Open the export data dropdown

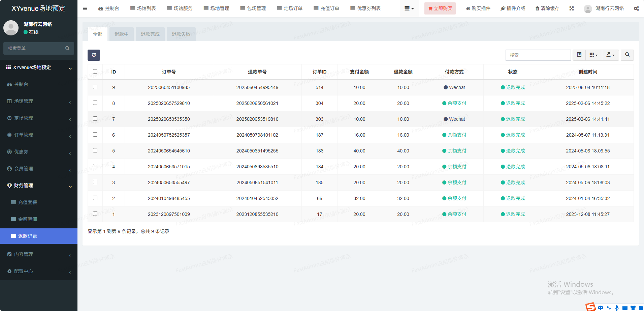[610, 55]
